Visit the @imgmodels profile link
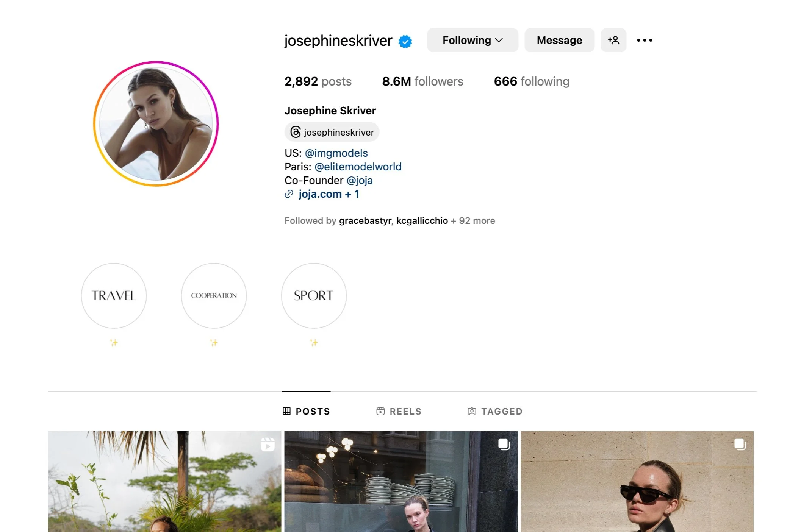The width and height of the screenshot is (801, 532). pos(336,153)
